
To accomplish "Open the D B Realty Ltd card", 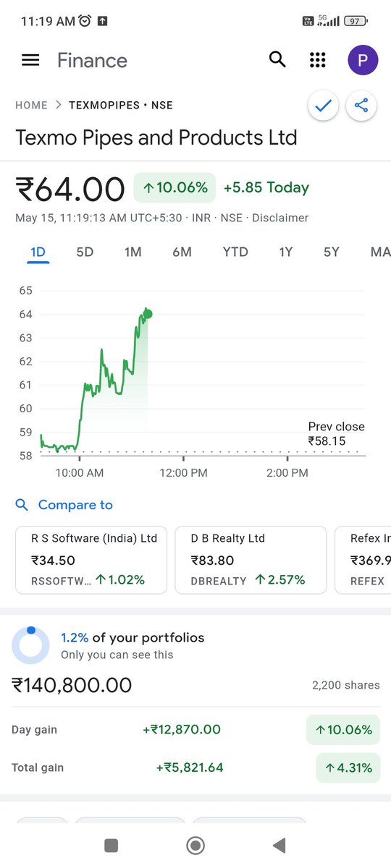I will (x=251, y=560).
